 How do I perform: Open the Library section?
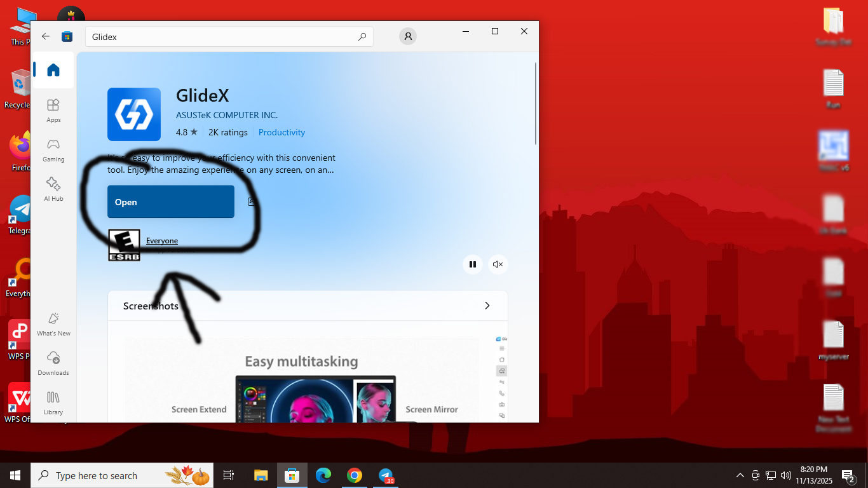click(x=53, y=403)
